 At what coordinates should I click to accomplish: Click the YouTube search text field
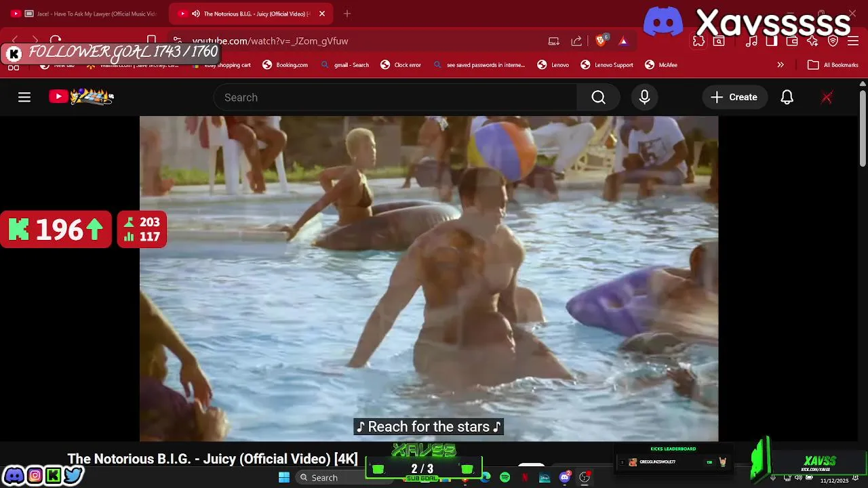[x=395, y=97]
